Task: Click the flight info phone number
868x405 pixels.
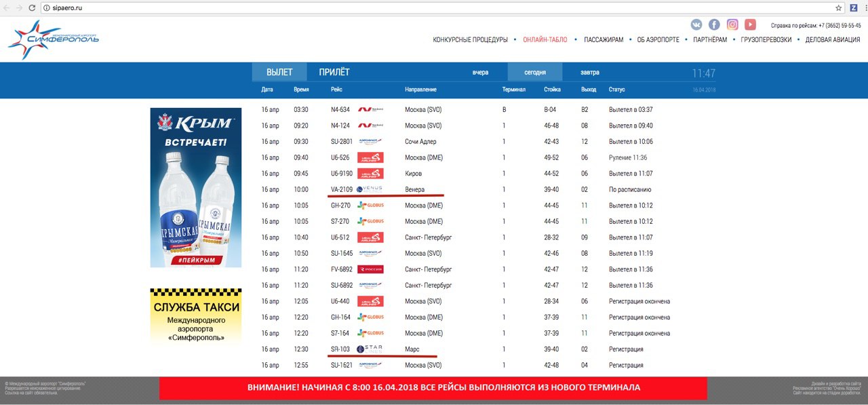Action: click(840, 26)
